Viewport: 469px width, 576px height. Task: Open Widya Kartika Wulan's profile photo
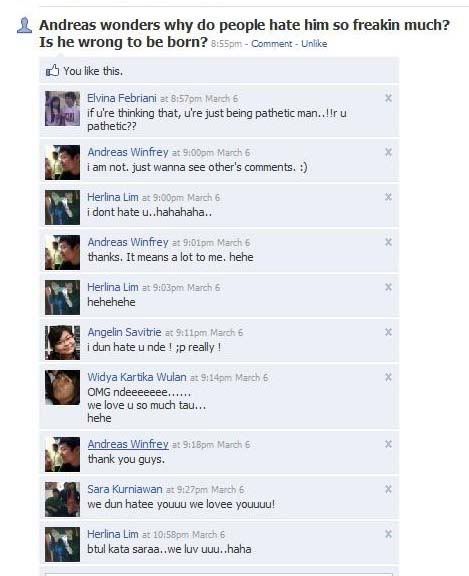pyautogui.click(x=62, y=388)
